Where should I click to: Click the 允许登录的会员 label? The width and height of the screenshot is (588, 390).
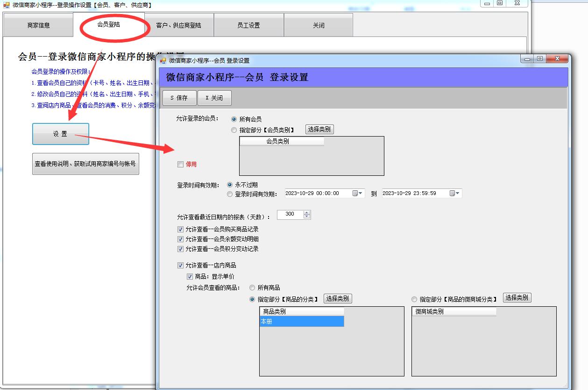tap(197, 118)
